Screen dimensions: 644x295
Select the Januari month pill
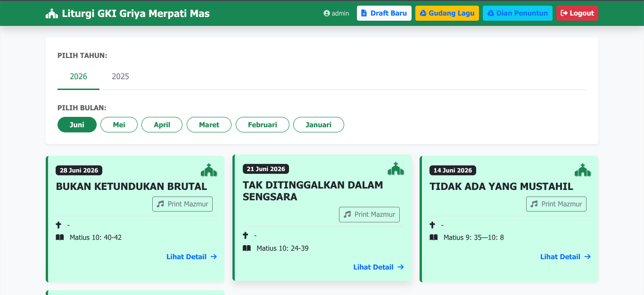[318, 125]
